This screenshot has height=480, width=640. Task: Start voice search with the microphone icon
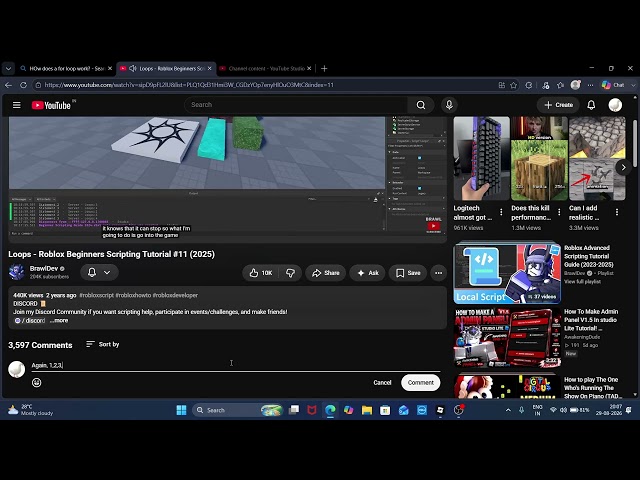[449, 105]
